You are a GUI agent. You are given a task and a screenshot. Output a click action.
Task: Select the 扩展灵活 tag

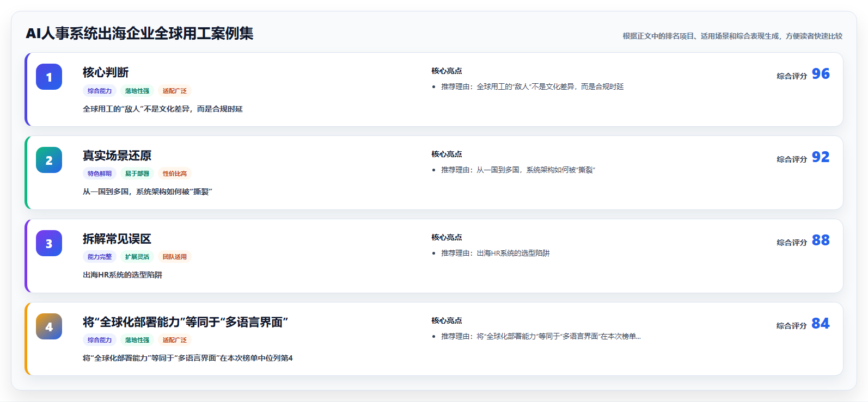tap(137, 257)
